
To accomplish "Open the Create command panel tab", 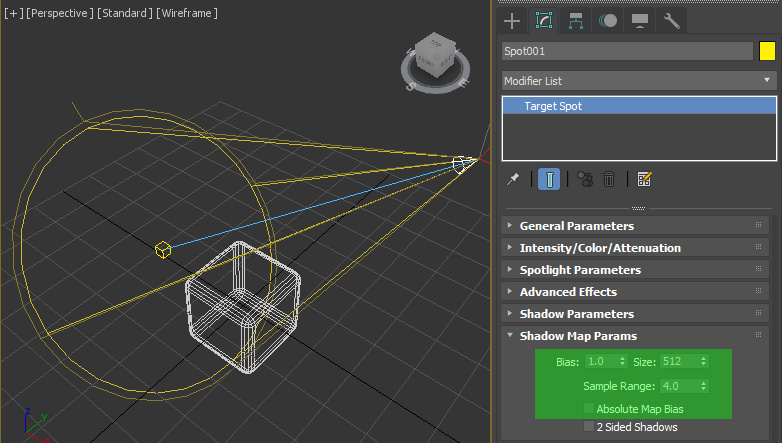I will pos(512,21).
